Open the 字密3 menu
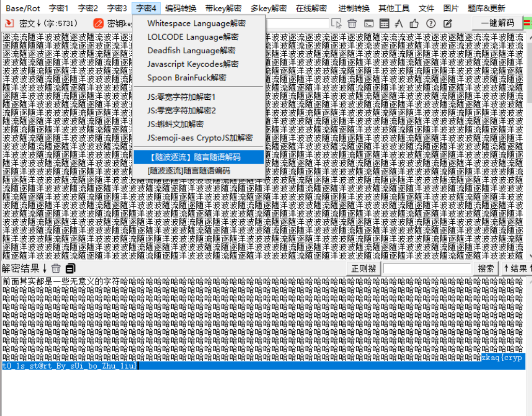 click(x=117, y=8)
